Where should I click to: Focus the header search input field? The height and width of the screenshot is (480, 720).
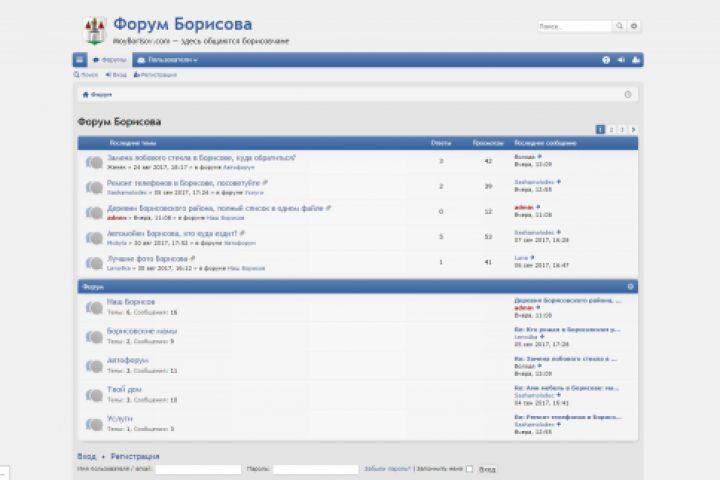pos(574,26)
